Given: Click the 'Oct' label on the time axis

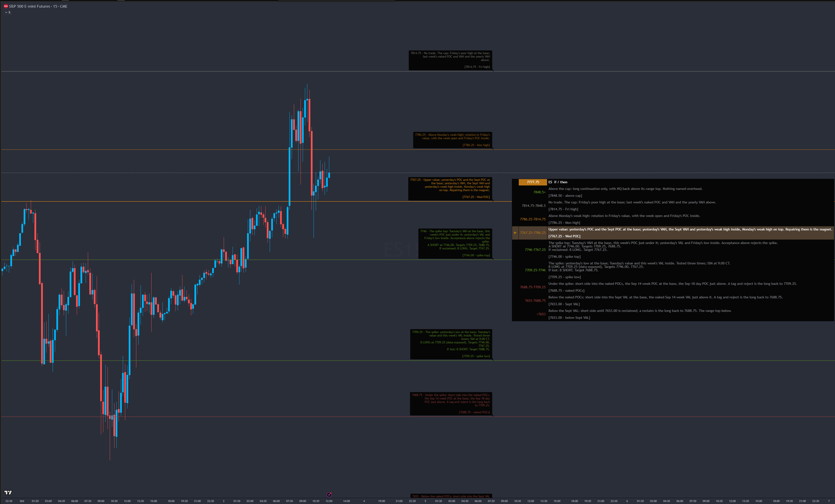Looking at the screenshot, I should 22,501.
